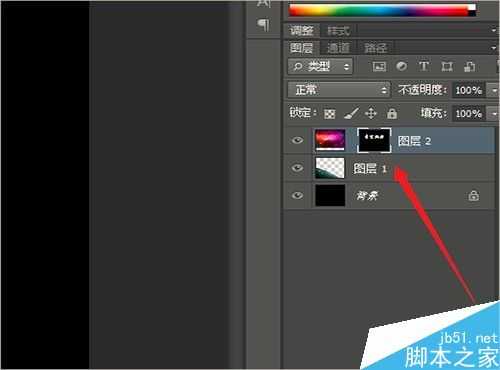Image resolution: width=500 pixels, height=370 pixels.
Task: Switch to the 调整 tab
Action: (x=302, y=31)
